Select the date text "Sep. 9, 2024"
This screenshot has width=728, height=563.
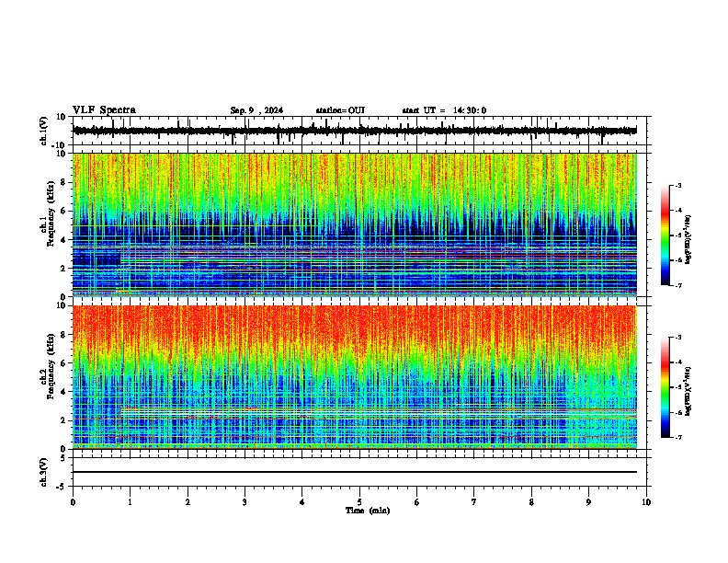tap(256, 110)
